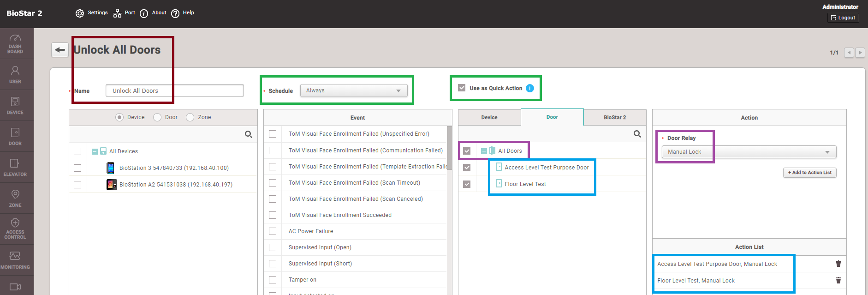The width and height of the screenshot is (868, 295).
Task: Delete Floor Level Test action
Action: coord(838,280)
